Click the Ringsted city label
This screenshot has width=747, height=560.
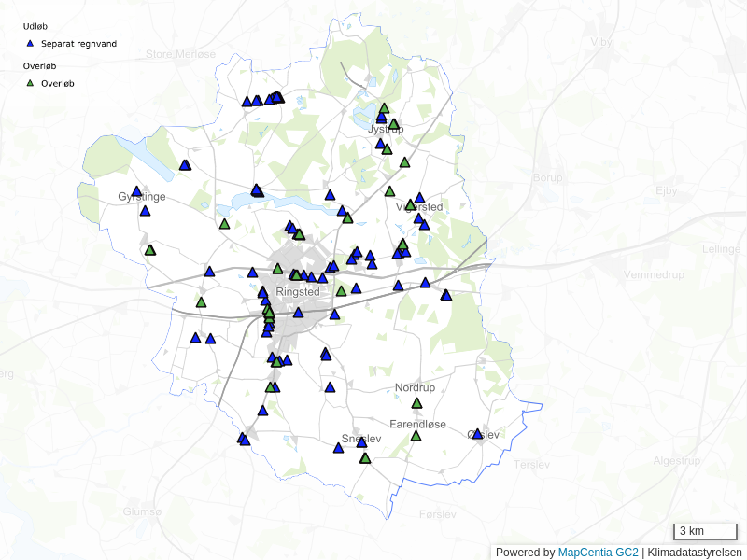pyautogui.click(x=298, y=292)
